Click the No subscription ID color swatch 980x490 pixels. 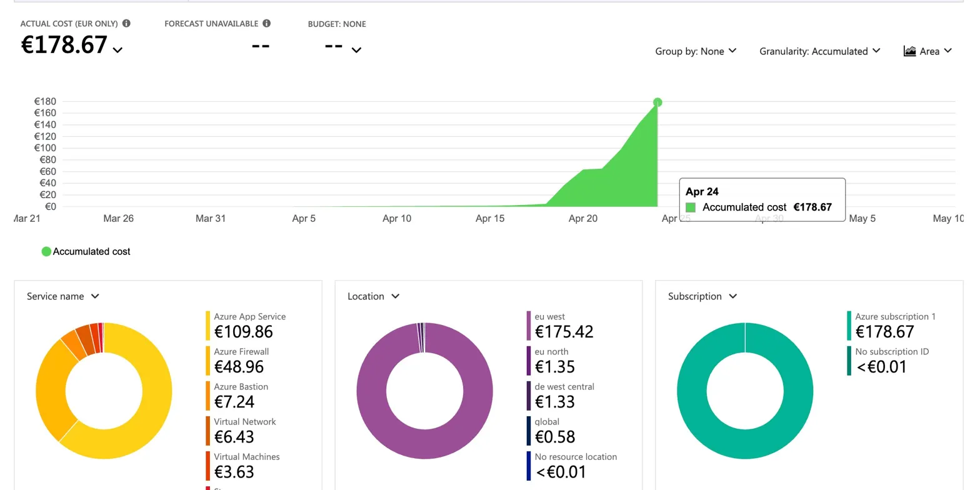[x=849, y=361]
